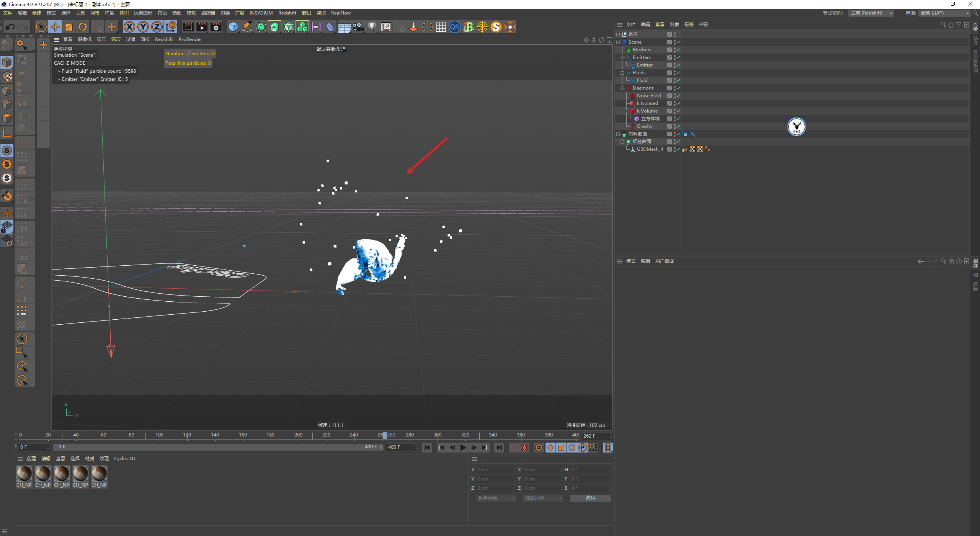Viewport: 980px width, 536px height.
Task: Click the Cube primitive icon
Action: tap(233, 27)
